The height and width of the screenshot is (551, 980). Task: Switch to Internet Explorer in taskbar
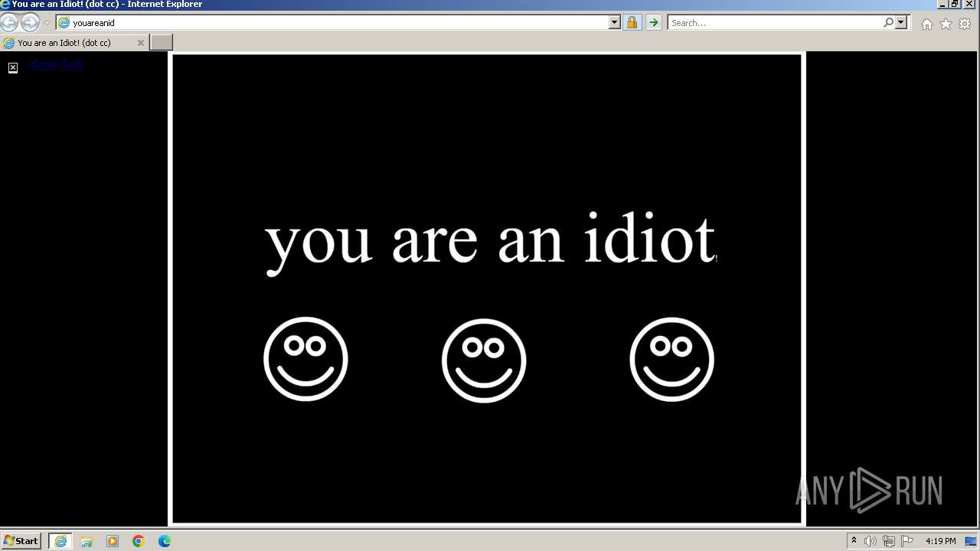click(60, 541)
